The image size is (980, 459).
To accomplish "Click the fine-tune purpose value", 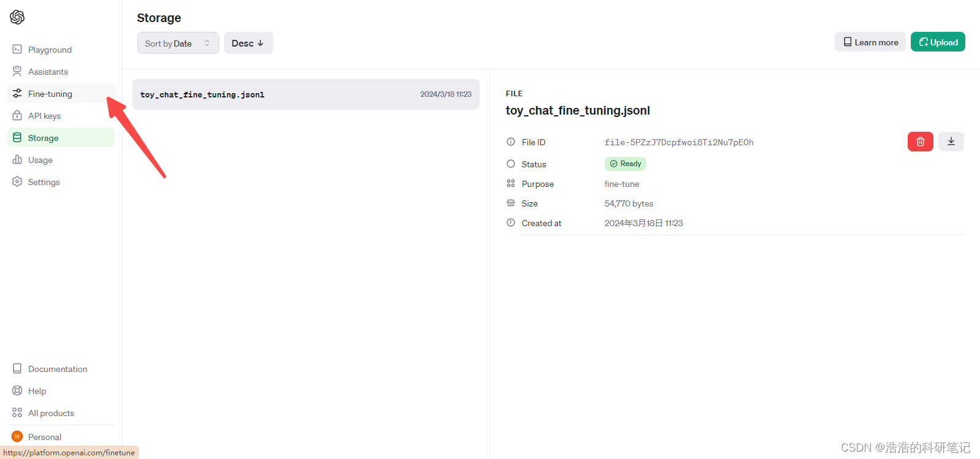I will click(x=622, y=184).
